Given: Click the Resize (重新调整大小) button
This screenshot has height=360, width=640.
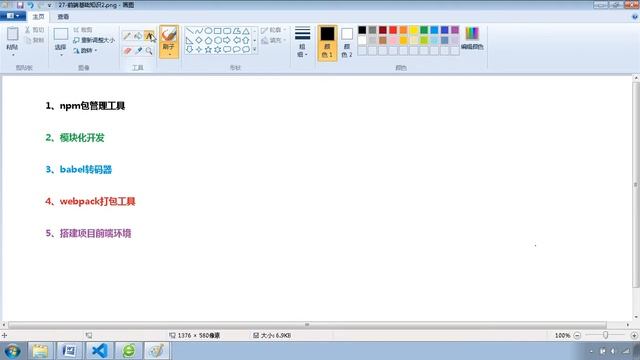Looking at the screenshot, I should point(94,40).
